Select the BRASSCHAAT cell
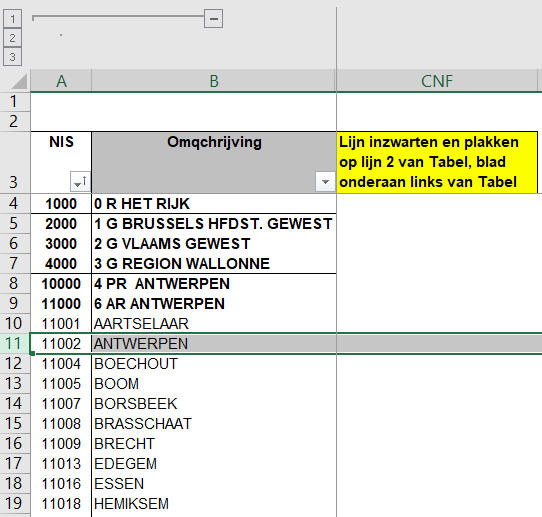The height and width of the screenshot is (517, 542). point(214,424)
